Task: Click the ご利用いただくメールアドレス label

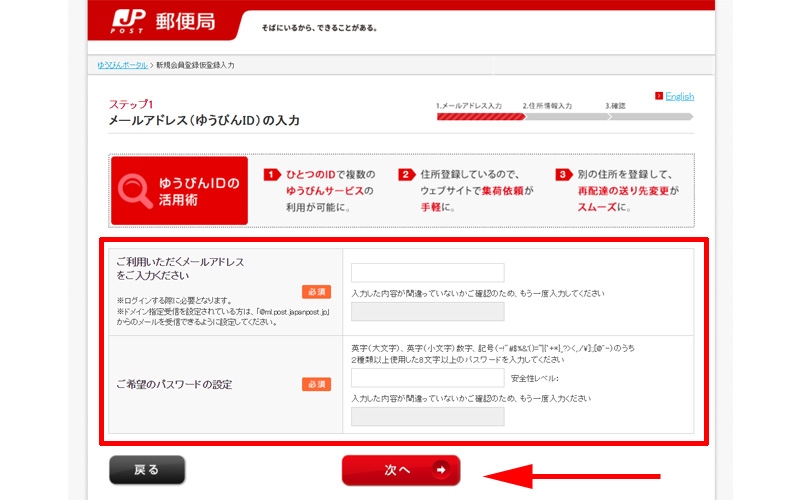Action: (180, 268)
